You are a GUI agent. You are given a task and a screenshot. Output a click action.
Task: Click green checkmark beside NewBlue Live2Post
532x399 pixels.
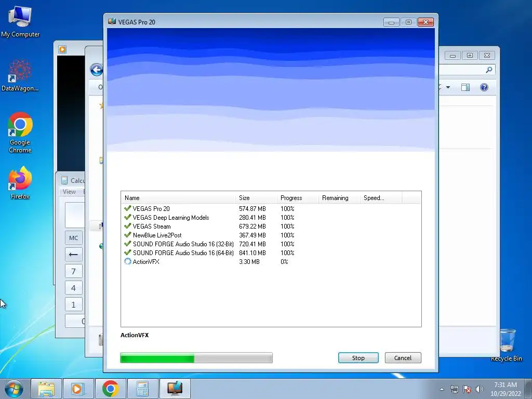(x=128, y=235)
